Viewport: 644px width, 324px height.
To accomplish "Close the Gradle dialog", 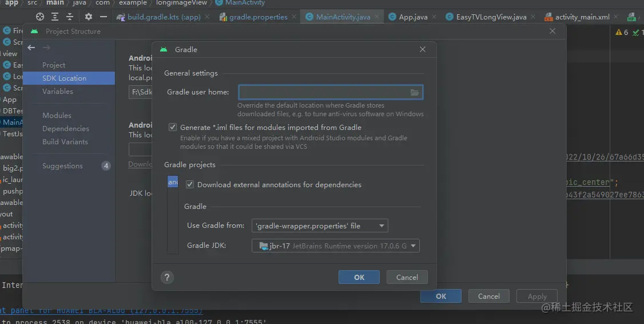I will click(x=423, y=49).
